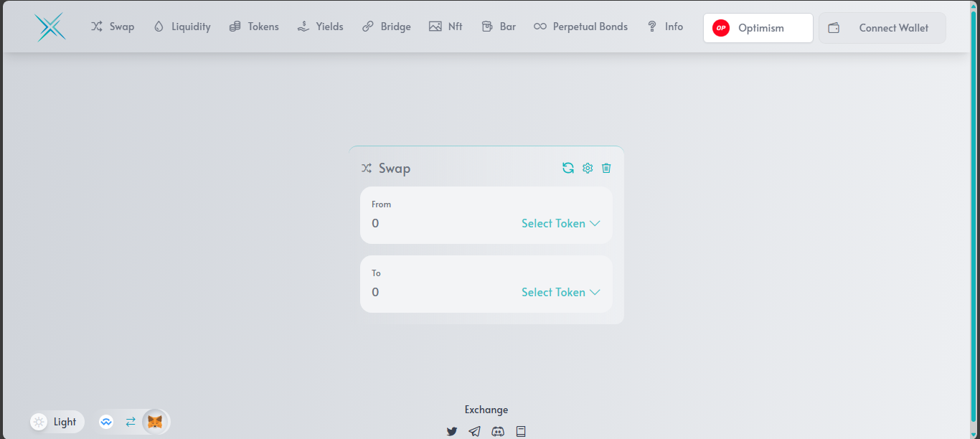The height and width of the screenshot is (439, 980).
Task: Click the trash icon to clear swap
Action: pyautogui.click(x=606, y=168)
